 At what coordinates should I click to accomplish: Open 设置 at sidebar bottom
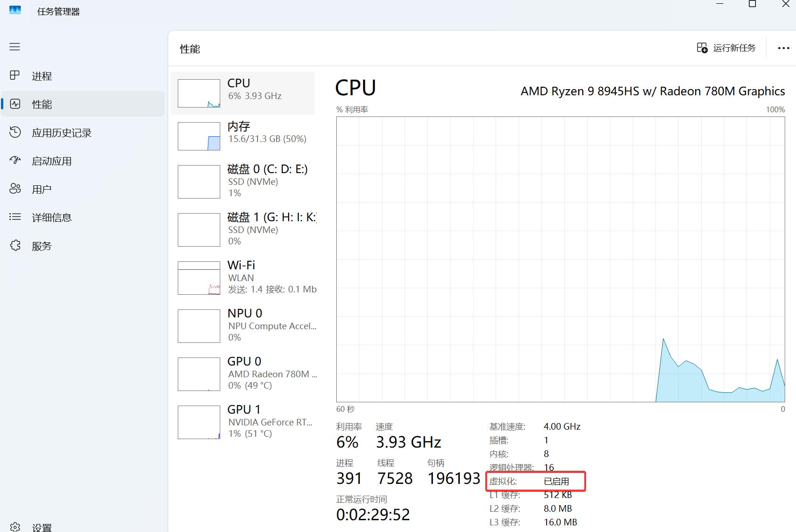[83, 527]
